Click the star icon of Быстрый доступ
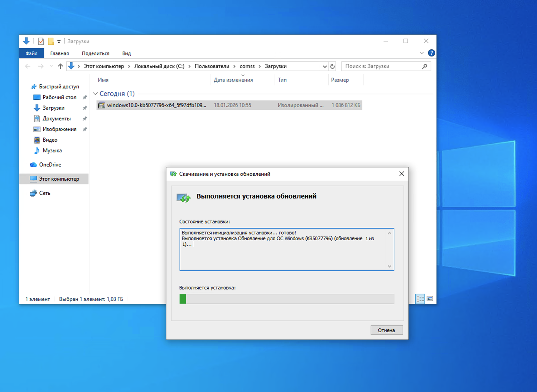537x392 pixels. click(34, 87)
